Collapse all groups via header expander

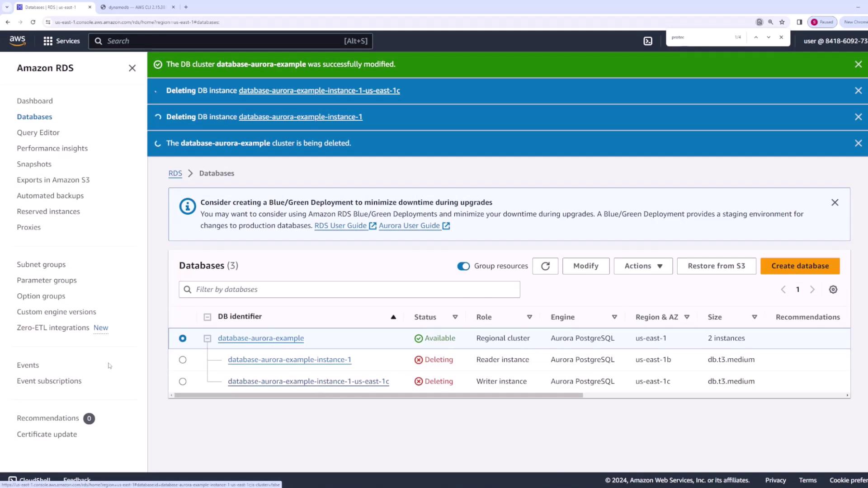tap(207, 317)
